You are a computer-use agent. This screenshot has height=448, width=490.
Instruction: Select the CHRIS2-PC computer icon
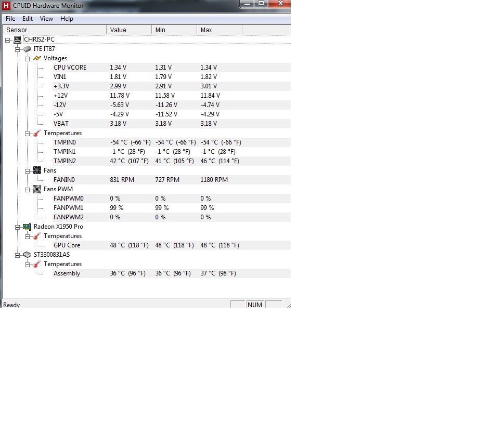point(18,39)
